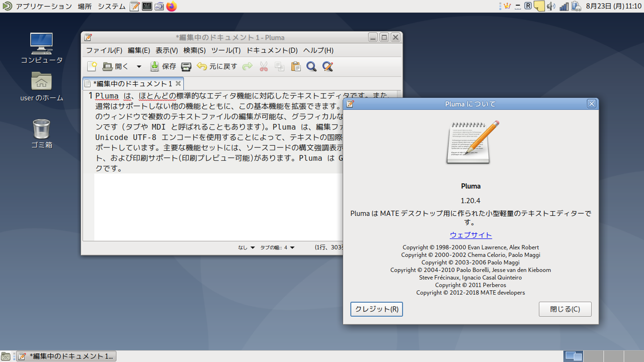Open the 場所 panel menu

(x=85, y=7)
